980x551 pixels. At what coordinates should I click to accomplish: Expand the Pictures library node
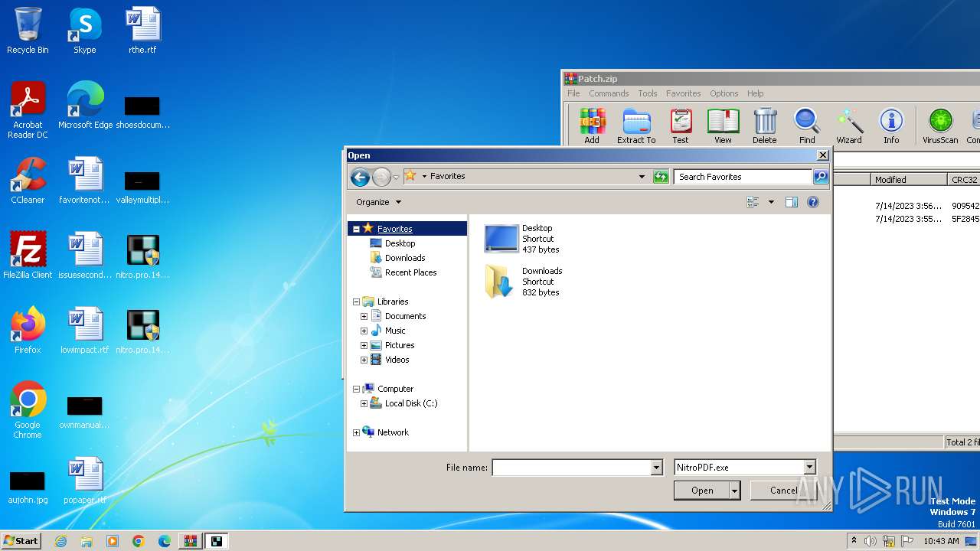364,345
